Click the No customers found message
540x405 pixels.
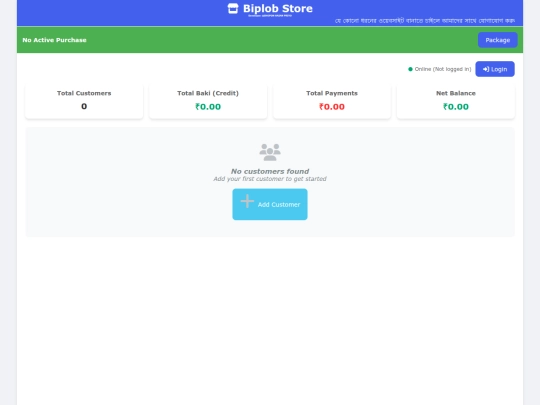270,171
